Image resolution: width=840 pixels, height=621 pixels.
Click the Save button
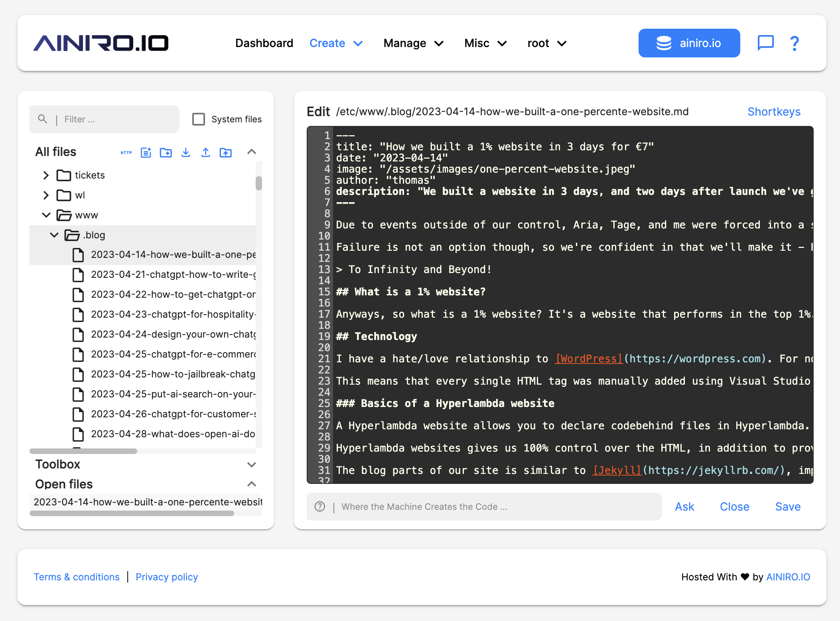[787, 506]
